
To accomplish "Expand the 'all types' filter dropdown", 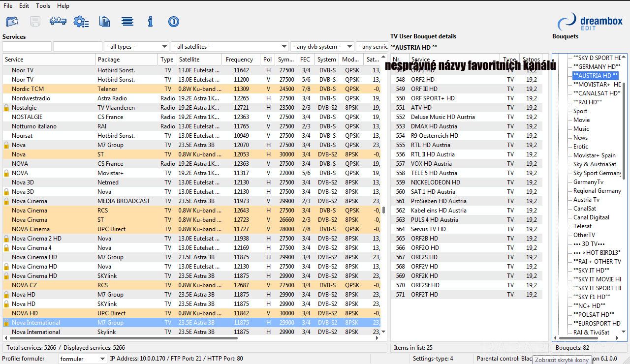I will click(x=136, y=47).
